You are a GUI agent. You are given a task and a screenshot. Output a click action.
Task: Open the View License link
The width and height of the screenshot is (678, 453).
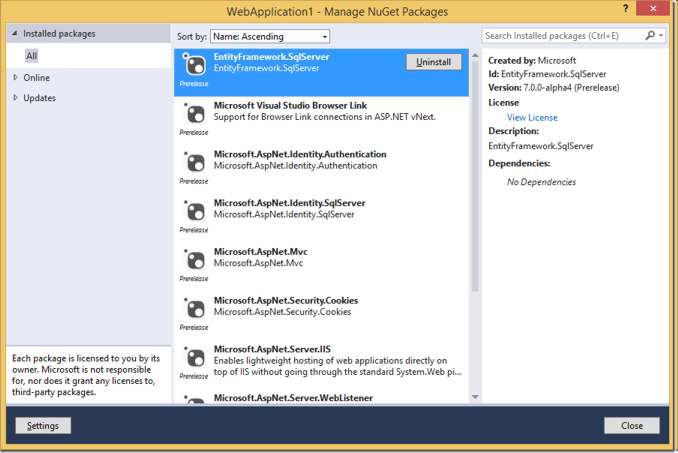[532, 118]
